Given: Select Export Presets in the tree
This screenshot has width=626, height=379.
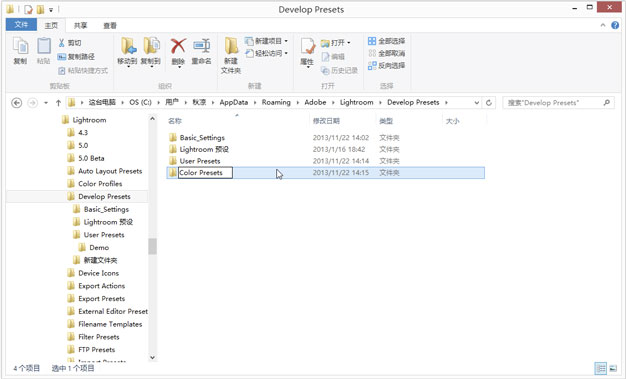Looking at the screenshot, I should (x=101, y=299).
